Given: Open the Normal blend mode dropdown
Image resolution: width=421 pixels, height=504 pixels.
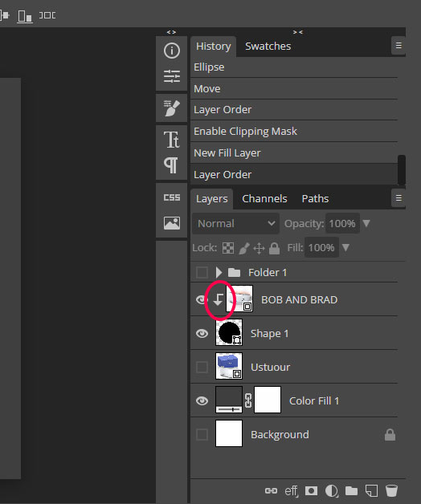Looking at the screenshot, I should coord(235,223).
